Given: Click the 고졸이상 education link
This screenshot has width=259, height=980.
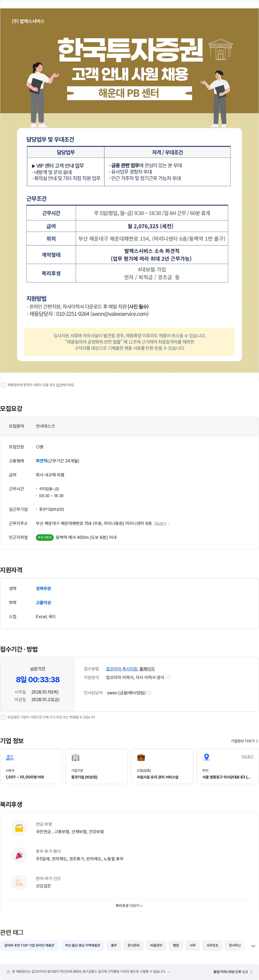Looking at the screenshot, I should [43, 602].
